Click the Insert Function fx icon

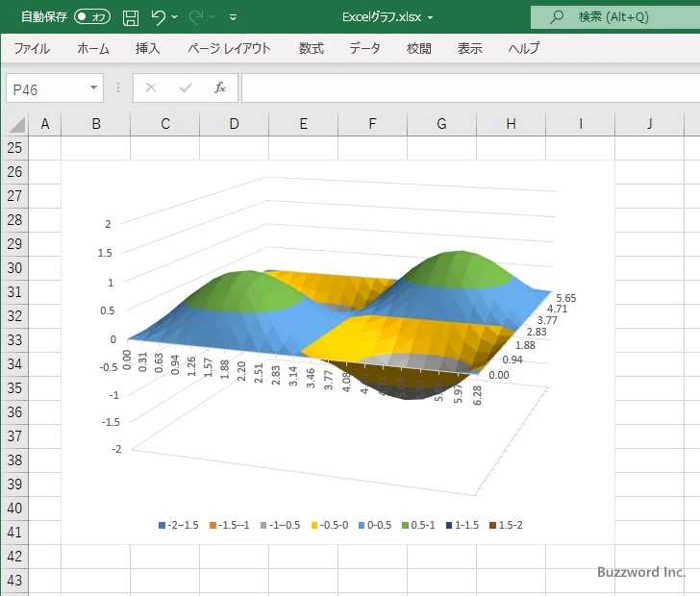[x=220, y=87]
